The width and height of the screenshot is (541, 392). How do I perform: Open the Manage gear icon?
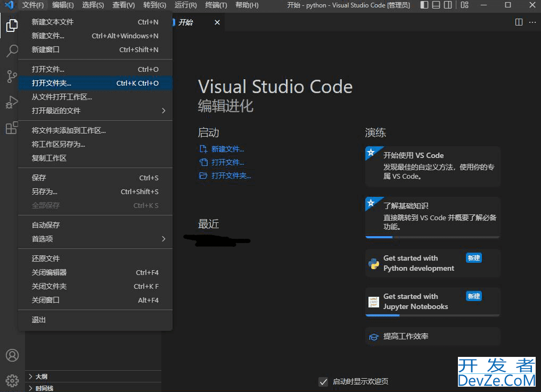(12, 381)
